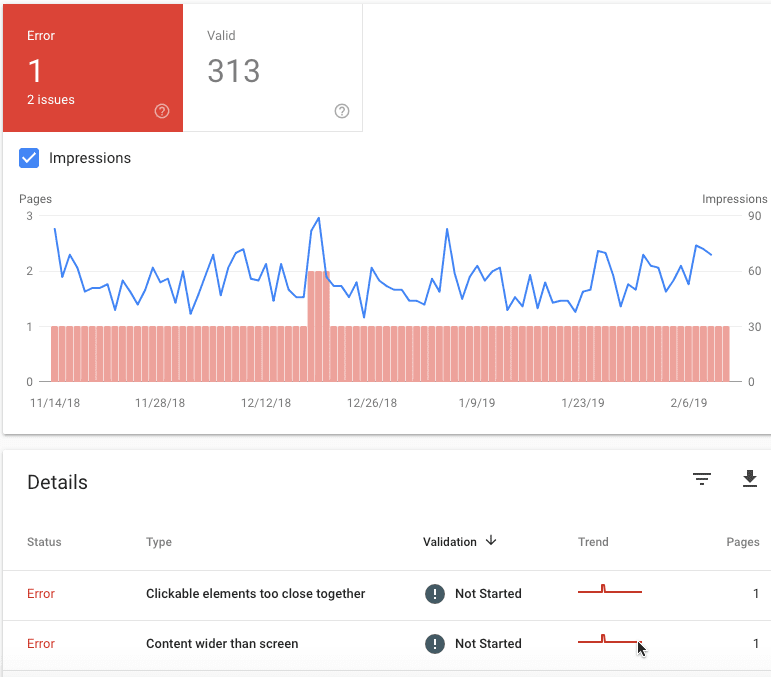Click the Type column header

pyautogui.click(x=159, y=542)
